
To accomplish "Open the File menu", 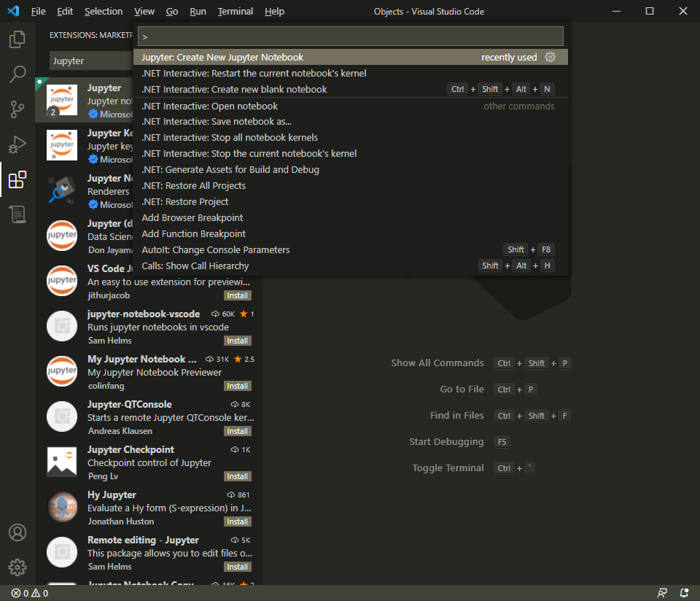I will pyautogui.click(x=39, y=11).
